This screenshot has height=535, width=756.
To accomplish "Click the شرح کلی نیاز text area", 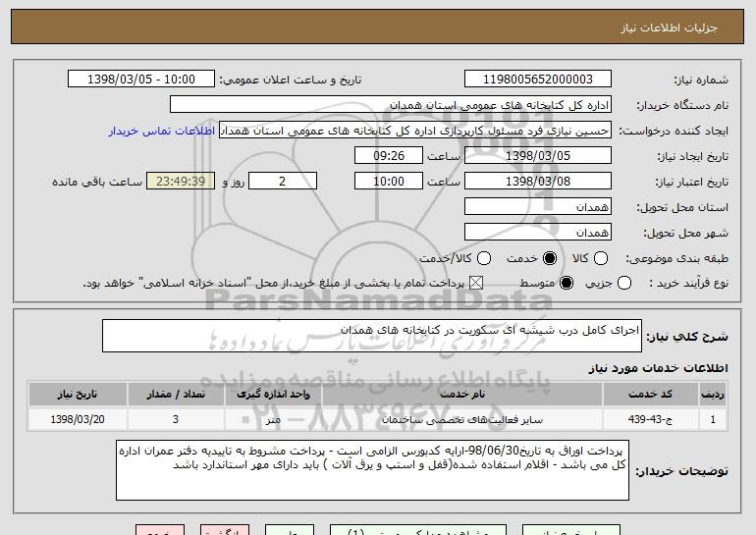I will tap(372, 336).
